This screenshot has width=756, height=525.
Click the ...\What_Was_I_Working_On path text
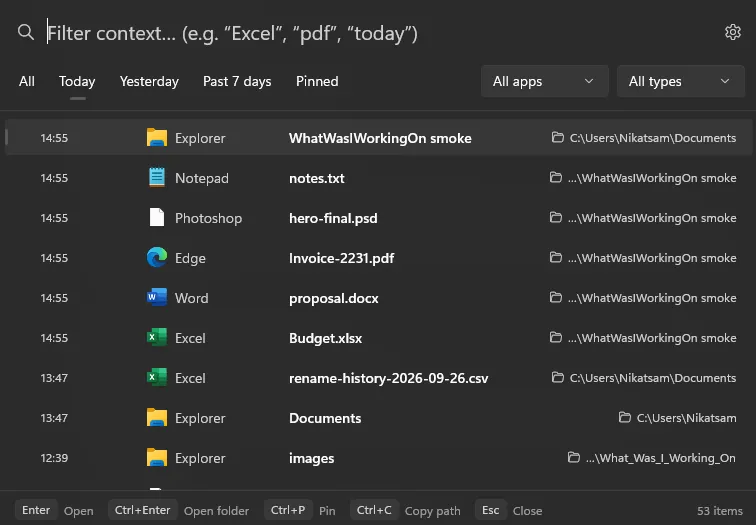coord(661,458)
